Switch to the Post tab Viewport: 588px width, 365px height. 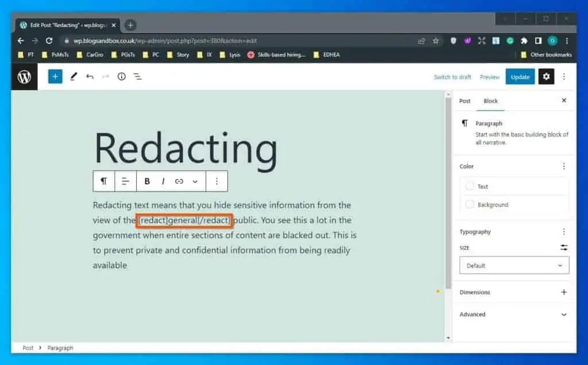click(x=465, y=101)
